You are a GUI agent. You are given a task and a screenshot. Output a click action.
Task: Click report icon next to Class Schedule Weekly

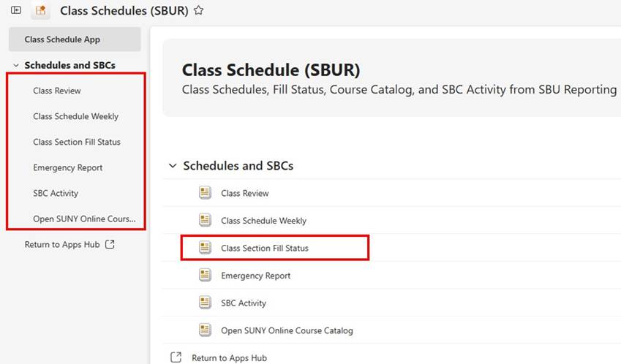[205, 220]
